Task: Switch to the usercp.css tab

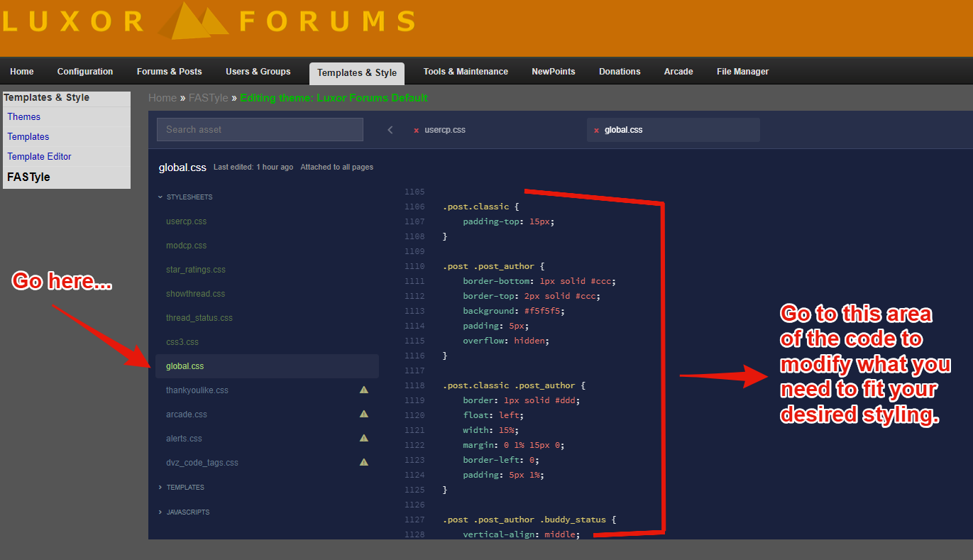Action: tap(445, 131)
